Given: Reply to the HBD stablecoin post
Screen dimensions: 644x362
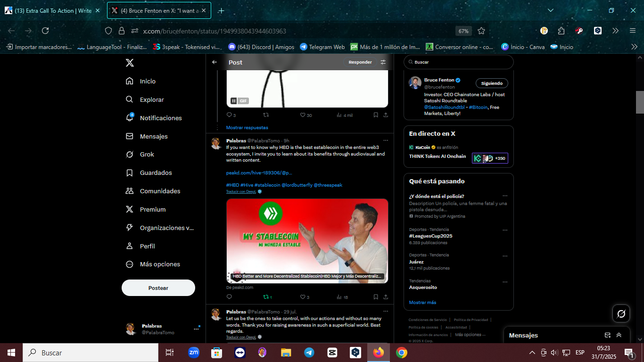Looking at the screenshot, I should [x=230, y=297].
